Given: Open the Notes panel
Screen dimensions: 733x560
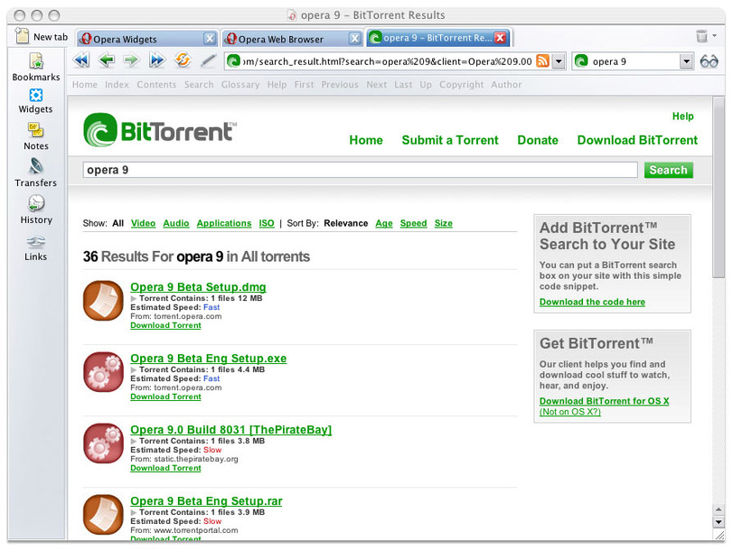Looking at the screenshot, I should click(36, 136).
